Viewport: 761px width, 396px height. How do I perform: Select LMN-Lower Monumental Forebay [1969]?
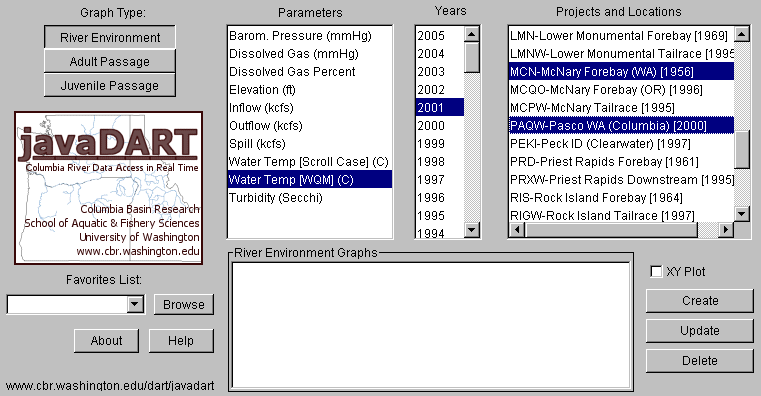tap(621, 36)
